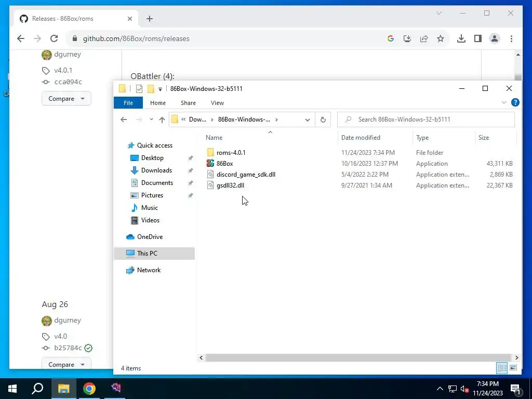Open Windows Start menu
This screenshot has height=399, width=532.
12,389
